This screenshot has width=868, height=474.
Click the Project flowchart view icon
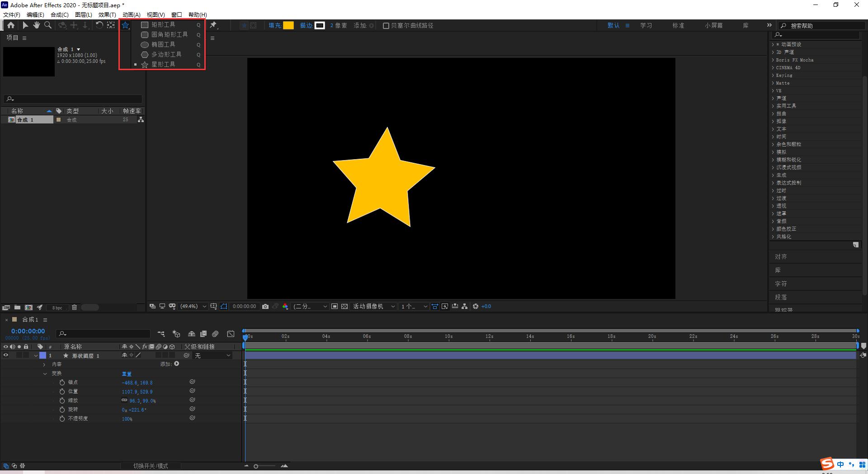tap(141, 120)
